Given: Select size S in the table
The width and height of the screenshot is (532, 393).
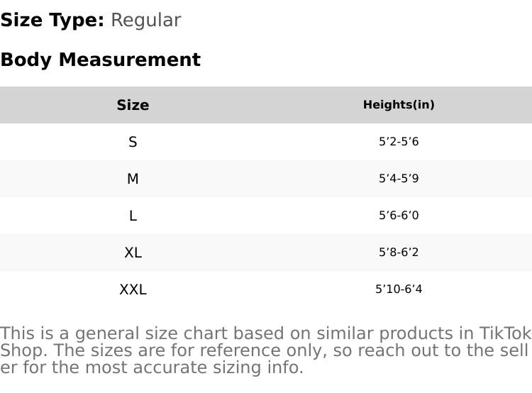Looking at the screenshot, I should [x=133, y=143].
